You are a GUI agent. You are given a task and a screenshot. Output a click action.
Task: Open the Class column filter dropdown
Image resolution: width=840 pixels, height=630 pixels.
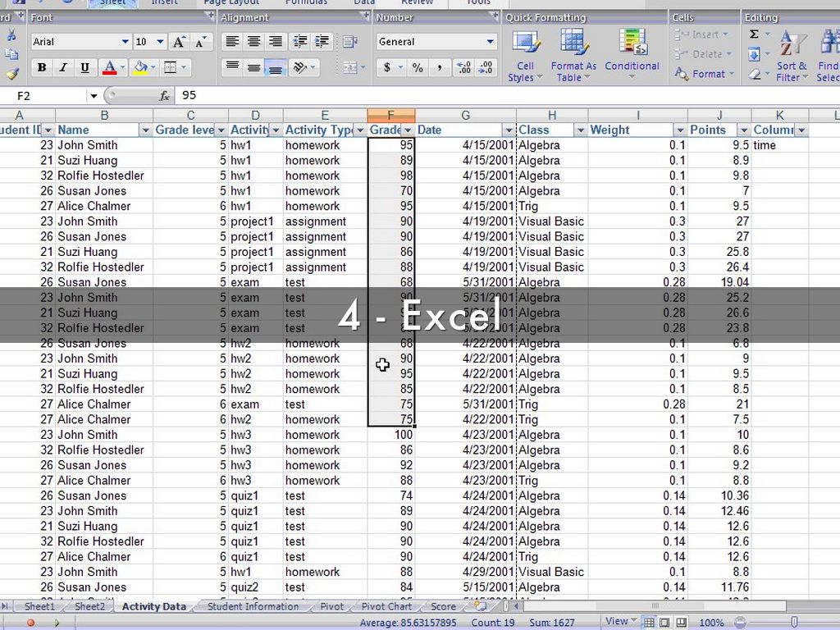pyautogui.click(x=580, y=130)
